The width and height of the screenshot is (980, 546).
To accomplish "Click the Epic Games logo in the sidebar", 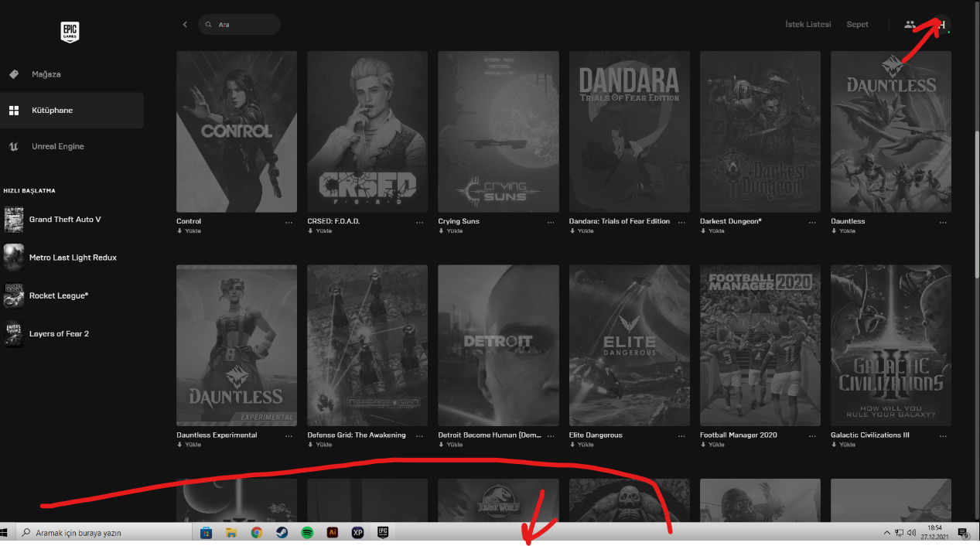I will [70, 32].
